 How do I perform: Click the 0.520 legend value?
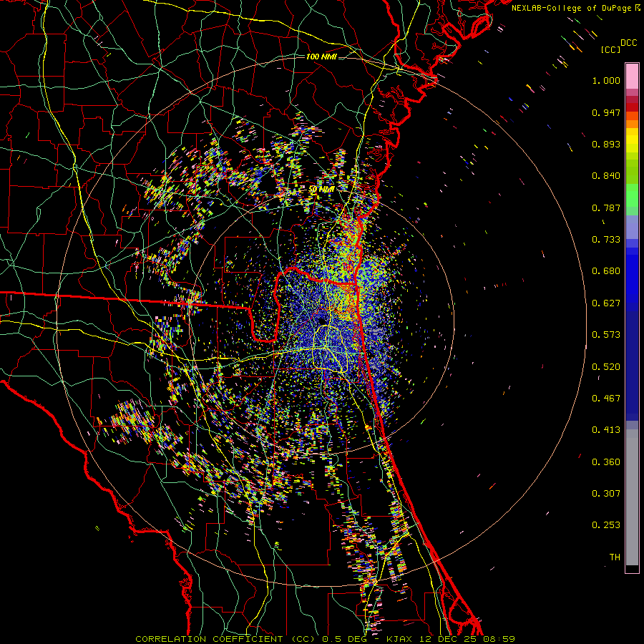point(606,367)
